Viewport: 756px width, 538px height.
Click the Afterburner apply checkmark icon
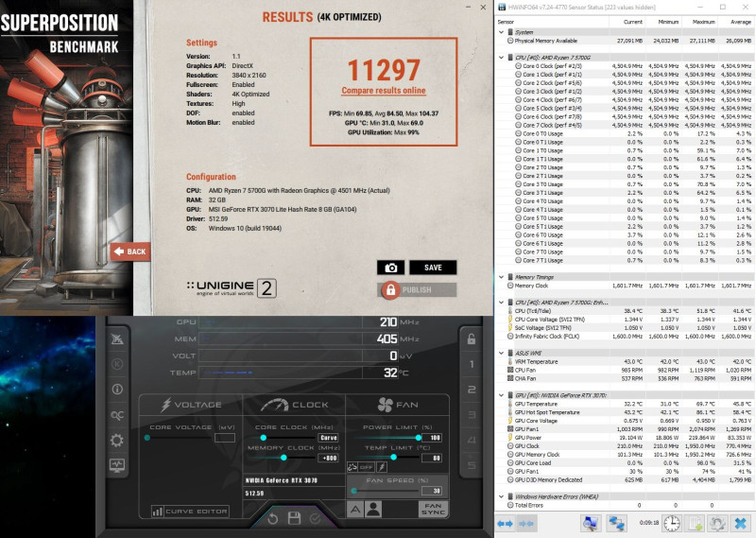tap(316, 519)
